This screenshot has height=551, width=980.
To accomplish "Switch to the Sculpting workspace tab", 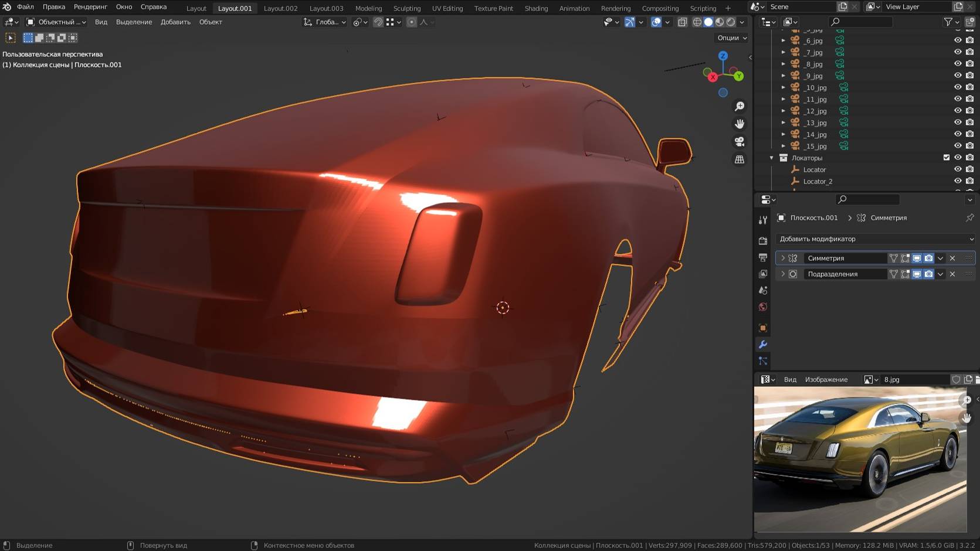I will [x=407, y=8].
